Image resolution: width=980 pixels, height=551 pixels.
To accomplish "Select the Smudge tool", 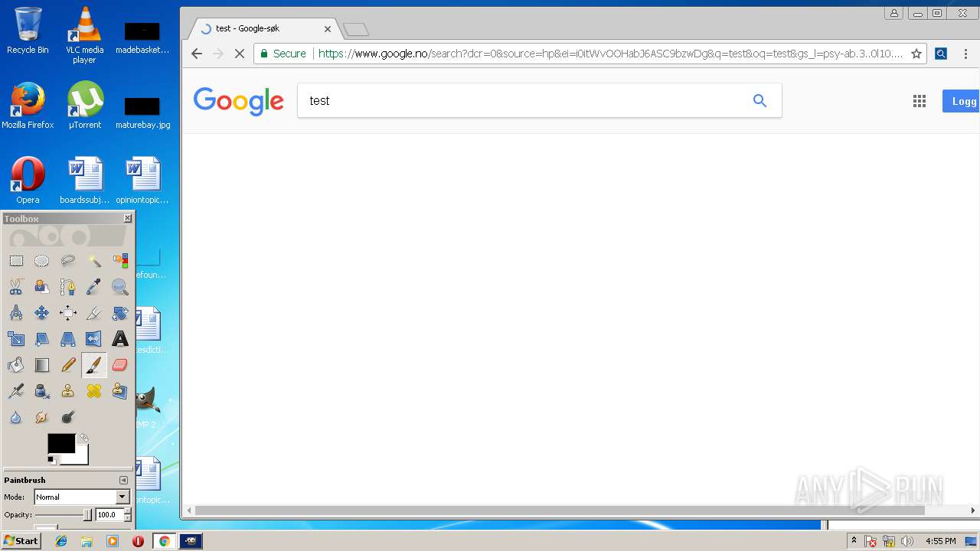I will 42,417.
